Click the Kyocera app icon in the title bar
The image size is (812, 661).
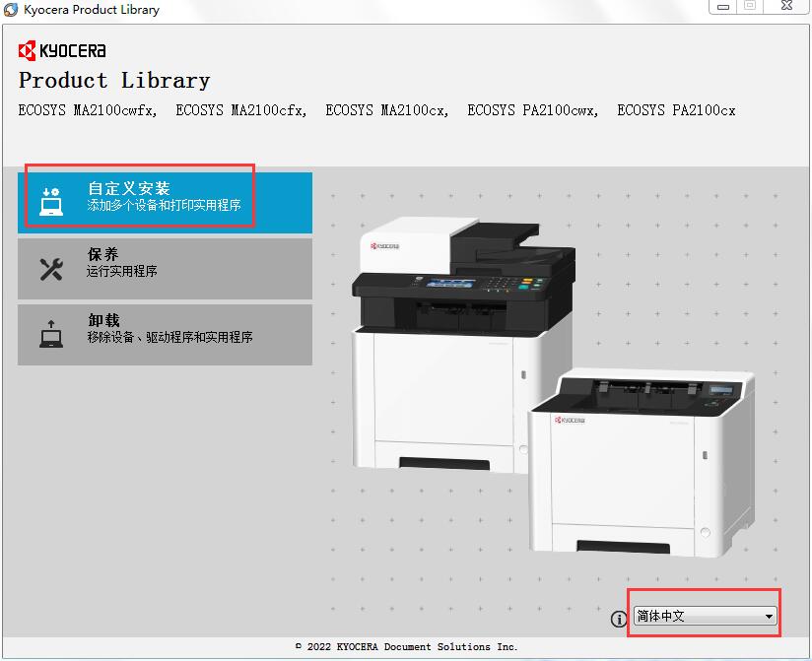pyautogui.click(x=11, y=10)
